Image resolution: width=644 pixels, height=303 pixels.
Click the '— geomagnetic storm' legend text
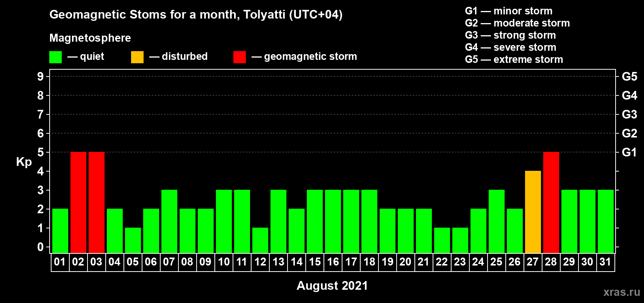(x=304, y=57)
